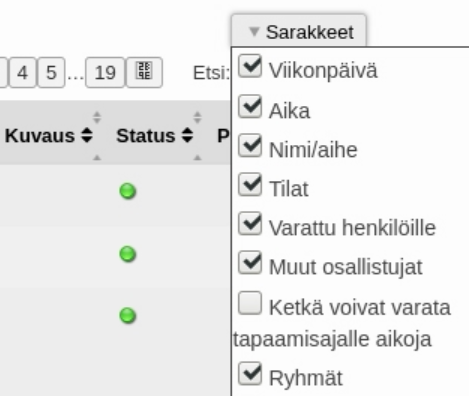The width and height of the screenshot is (469, 396).
Task: Uncheck the Viikonpäivä column checkbox
Action: (x=250, y=66)
